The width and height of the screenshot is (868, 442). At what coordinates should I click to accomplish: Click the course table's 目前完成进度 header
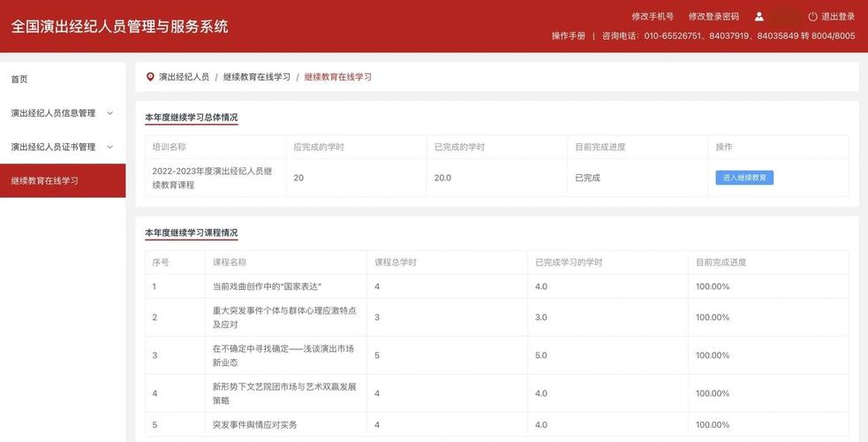point(721,262)
